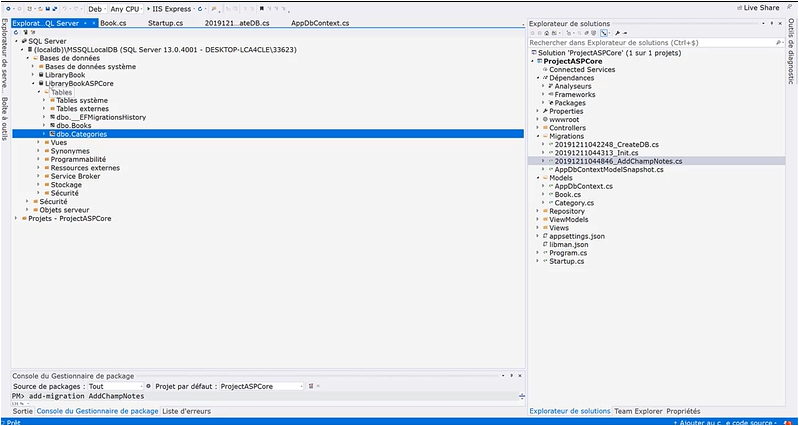Expand Projets - ProjectASPCore node
Viewport: 799px width, 426px height.
pos(16,218)
